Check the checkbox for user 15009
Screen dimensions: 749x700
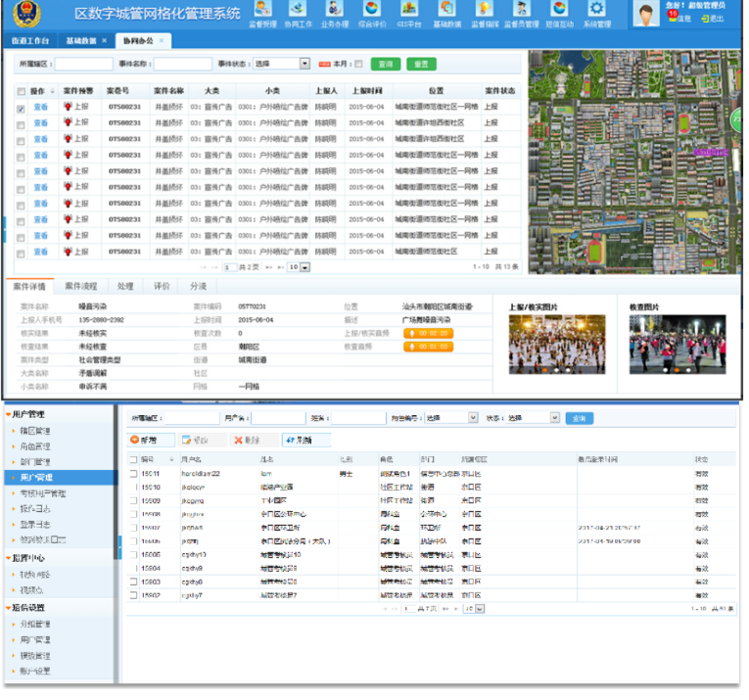pyautogui.click(x=134, y=501)
